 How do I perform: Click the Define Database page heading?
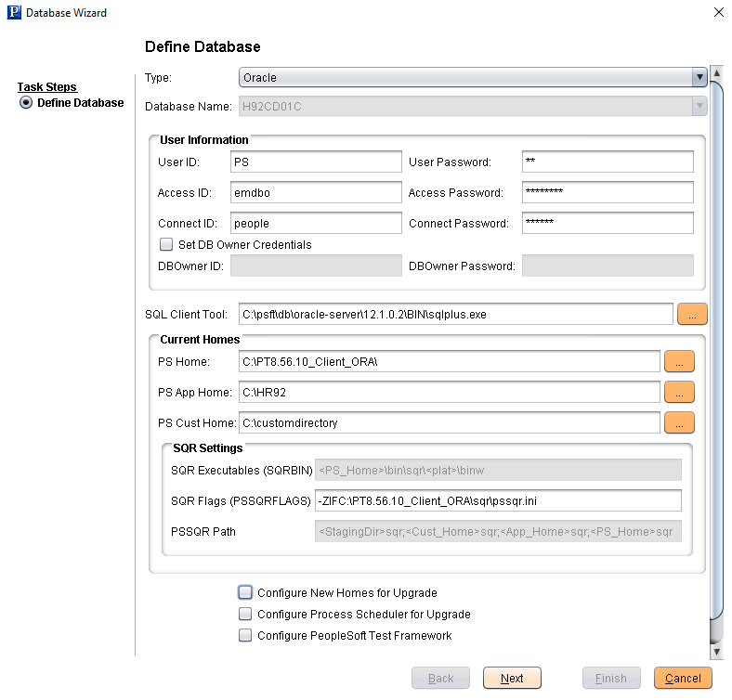[x=203, y=46]
